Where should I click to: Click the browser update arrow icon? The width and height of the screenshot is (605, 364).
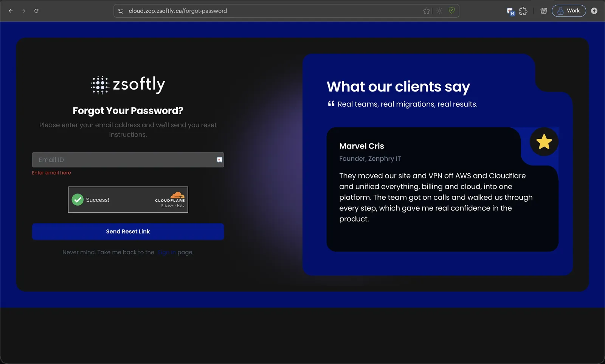(594, 11)
